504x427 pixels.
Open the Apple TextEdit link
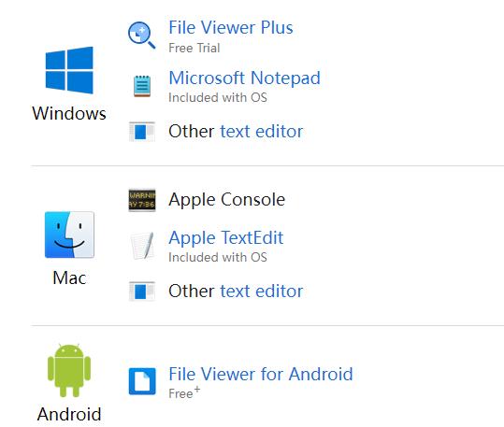tap(226, 237)
